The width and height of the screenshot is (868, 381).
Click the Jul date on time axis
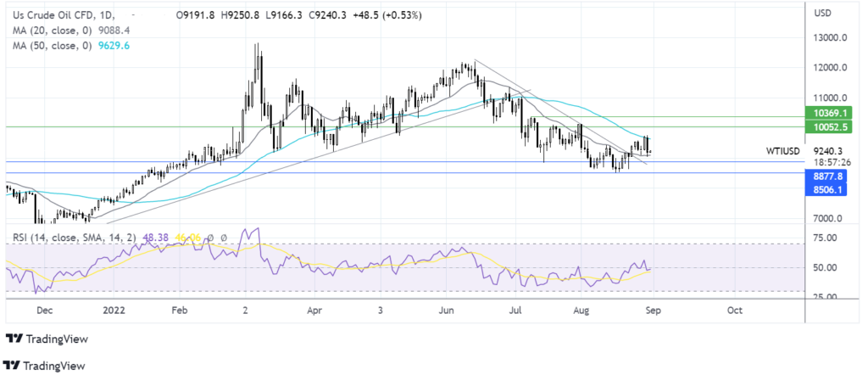[x=515, y=310]
